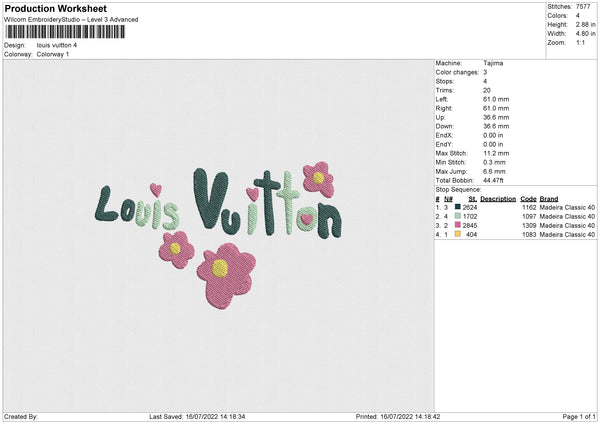Click thread code 1309 in stop sequence
The height and width of the screenshot is (424, 600).
tap(529, 225)
